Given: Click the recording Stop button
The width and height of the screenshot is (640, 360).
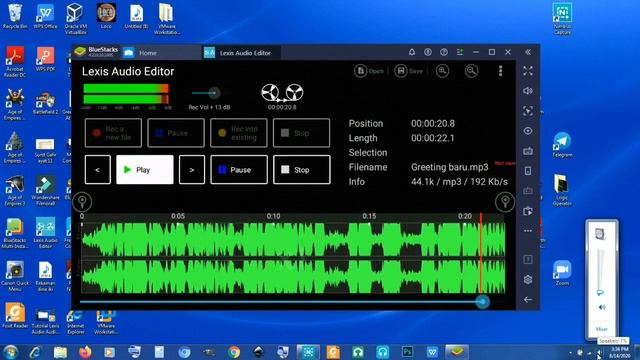Looking at the screenshot, I should (301, 133).
